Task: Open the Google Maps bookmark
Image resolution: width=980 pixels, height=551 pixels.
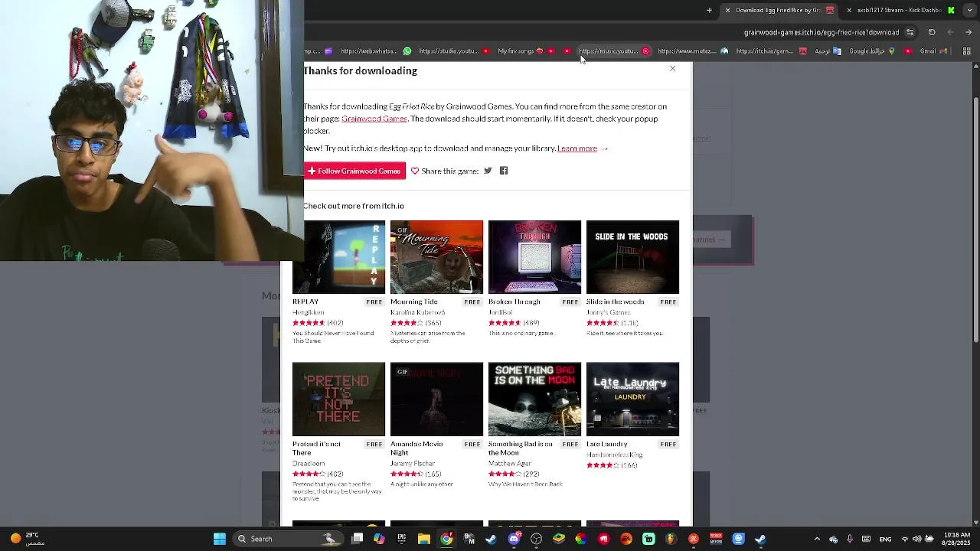Action: tap(872, 51)
